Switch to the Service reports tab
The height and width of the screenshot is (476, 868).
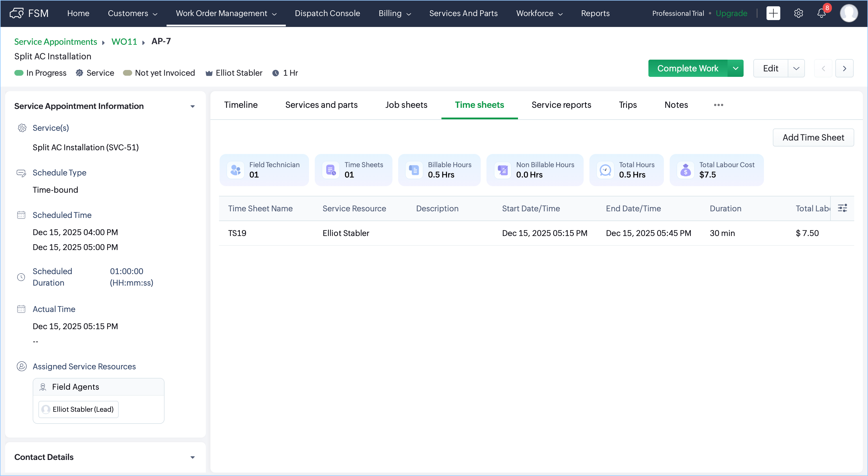tap(561, 105)
